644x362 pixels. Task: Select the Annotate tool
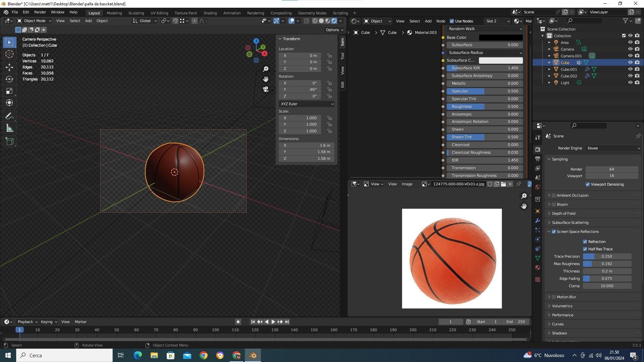[9, 116]
